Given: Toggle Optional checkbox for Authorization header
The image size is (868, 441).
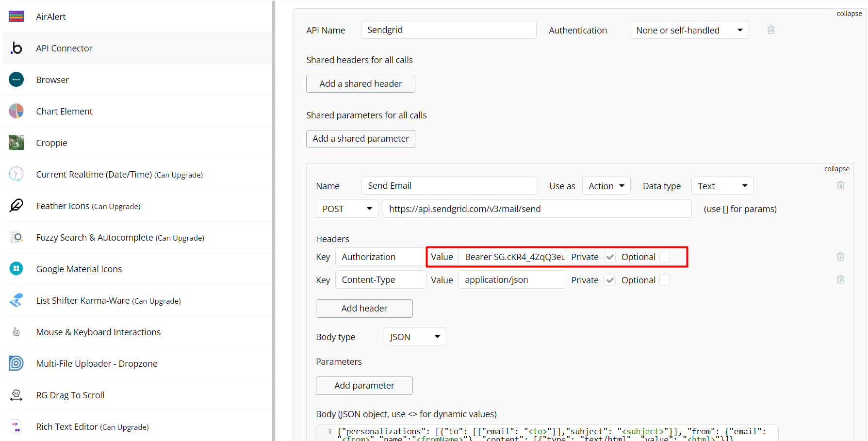Looking at the screenshot, I should pyautogui.click(x=665, y=257).
